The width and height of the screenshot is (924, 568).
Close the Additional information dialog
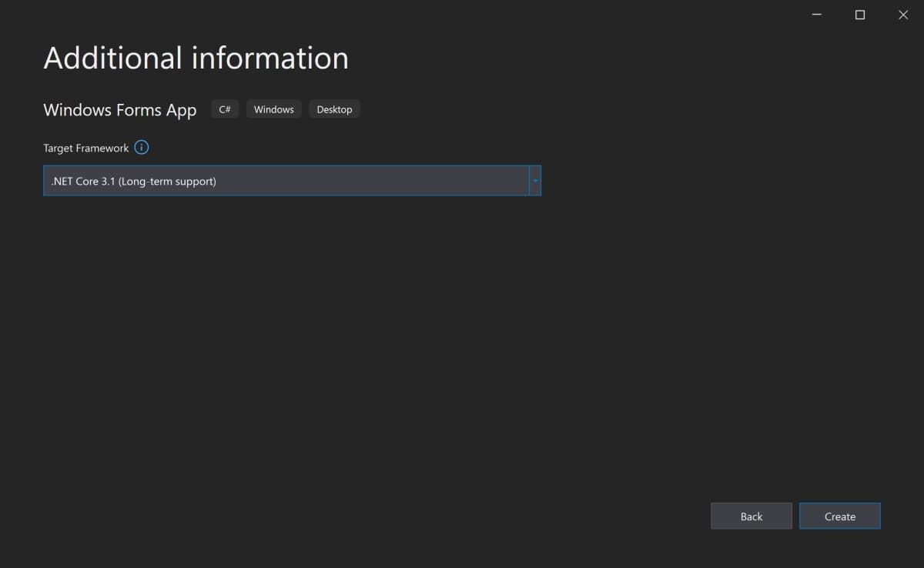click(x=902, y=15)
